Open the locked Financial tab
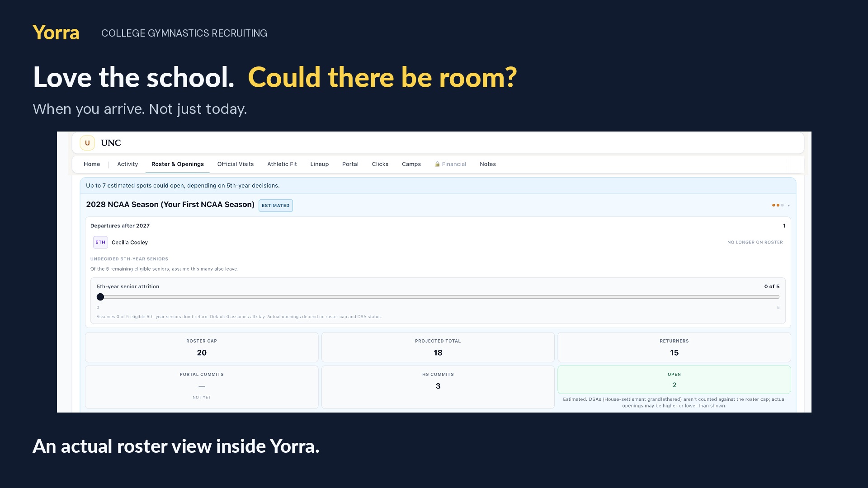Viewport: 868px width, 488px height. (451, 164)
